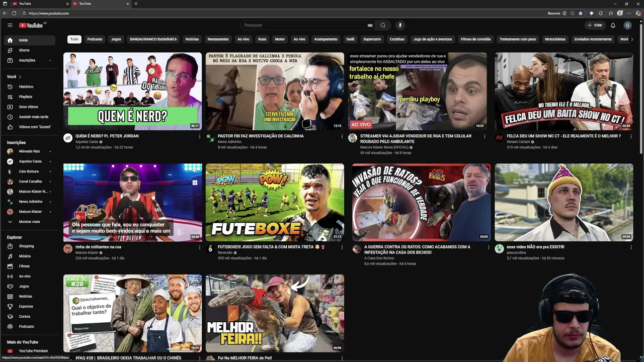Open Nômade Raiz channel in subscriptions

(x=30, y=151)
